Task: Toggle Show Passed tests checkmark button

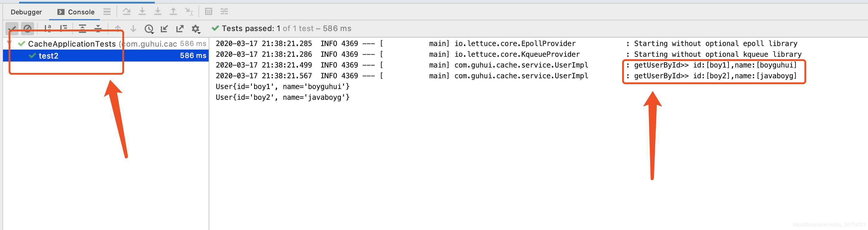Action: pos(12,29)
